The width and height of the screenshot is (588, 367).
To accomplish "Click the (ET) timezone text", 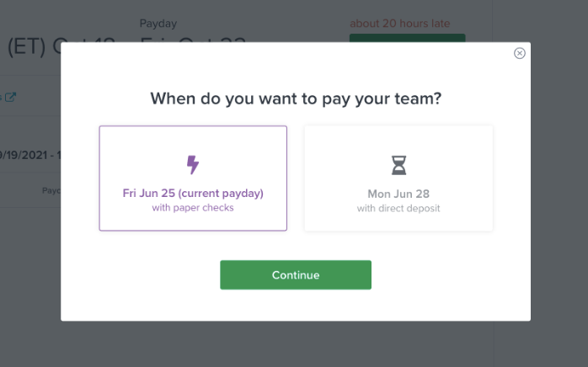I will tap(25, 46).
